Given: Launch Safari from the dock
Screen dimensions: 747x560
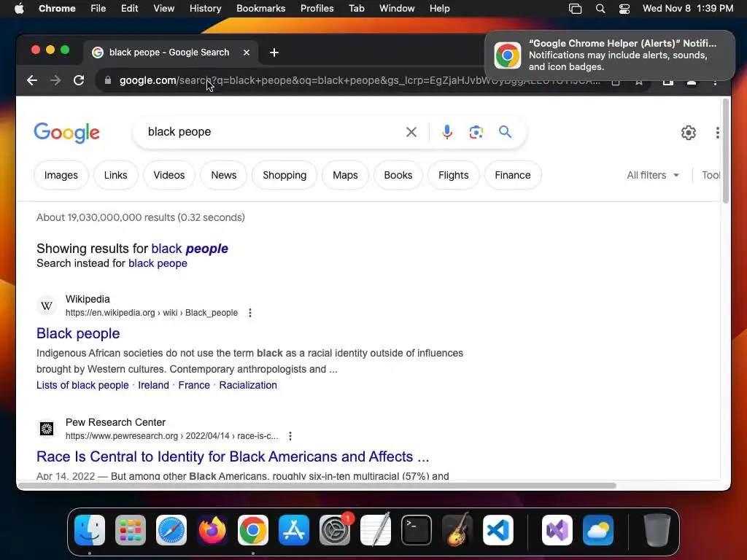Looking at the screenshot, I should [x=171, y=530].
